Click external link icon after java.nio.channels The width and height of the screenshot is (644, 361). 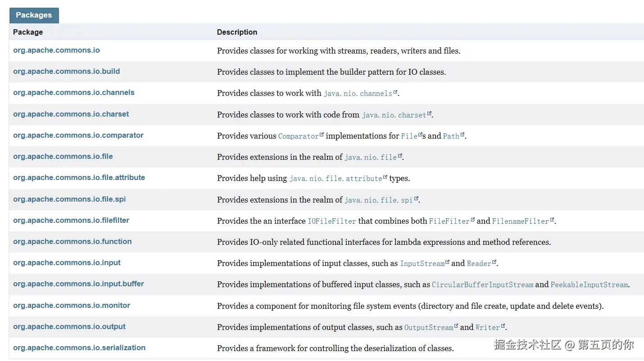point(395,92)
